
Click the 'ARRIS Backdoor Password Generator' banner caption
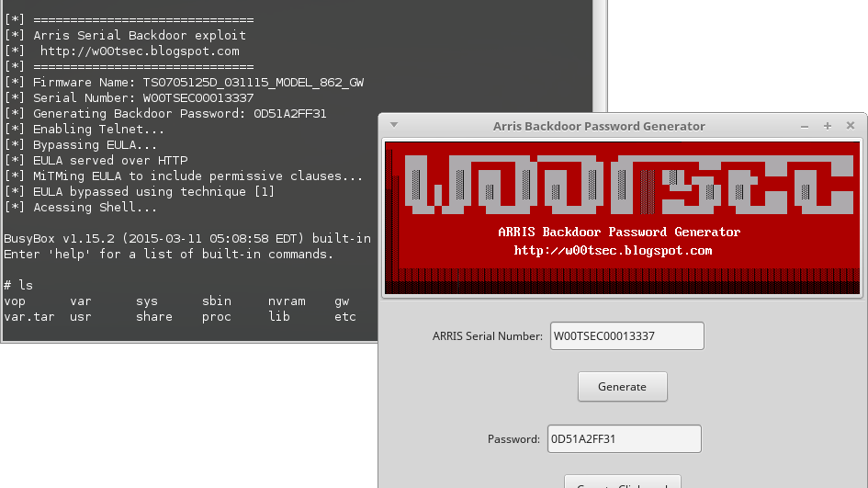point(619,232)
